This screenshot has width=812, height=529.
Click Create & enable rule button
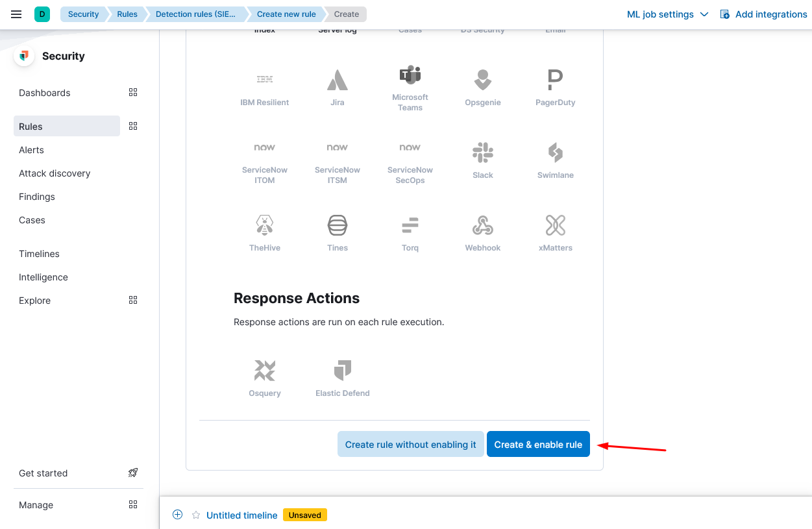click(x=538, y=445)
